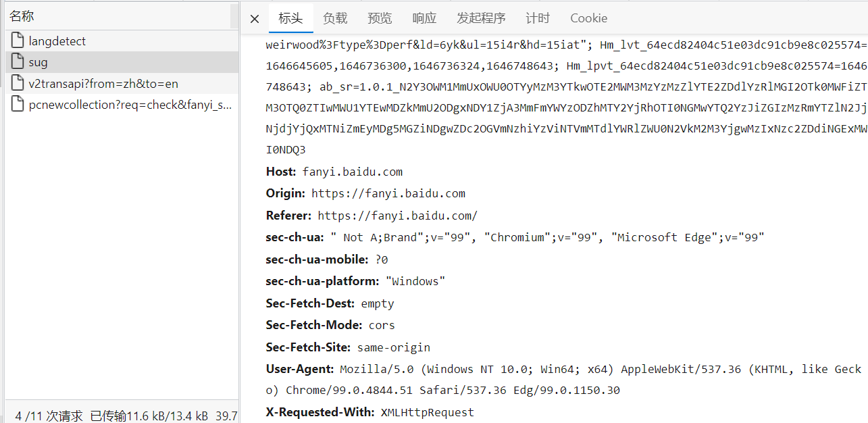Click the Referer value https://fanyi.baidu.com/
The width and height of the screenshot is (868, 423).
point(398,216)
